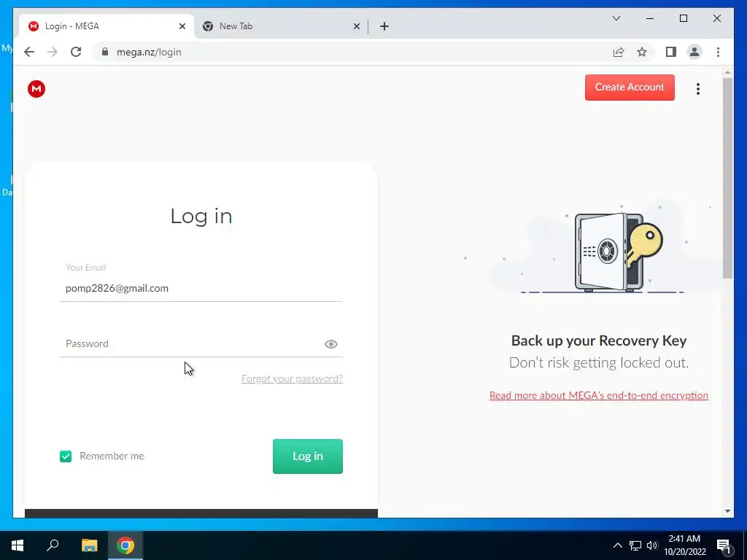This screenshot has width=747, height=560.
Task: Close the New Tab tab
Action: tap(356, 26)
